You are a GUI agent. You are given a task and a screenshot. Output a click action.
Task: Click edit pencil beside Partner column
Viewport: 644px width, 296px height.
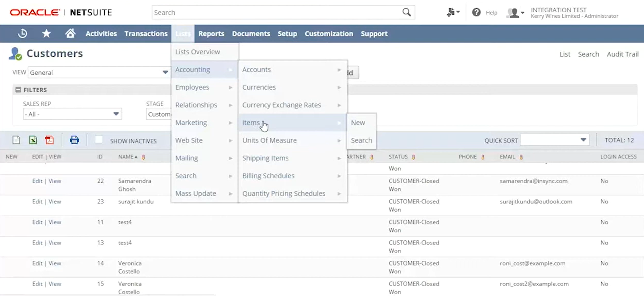(372, 157)
